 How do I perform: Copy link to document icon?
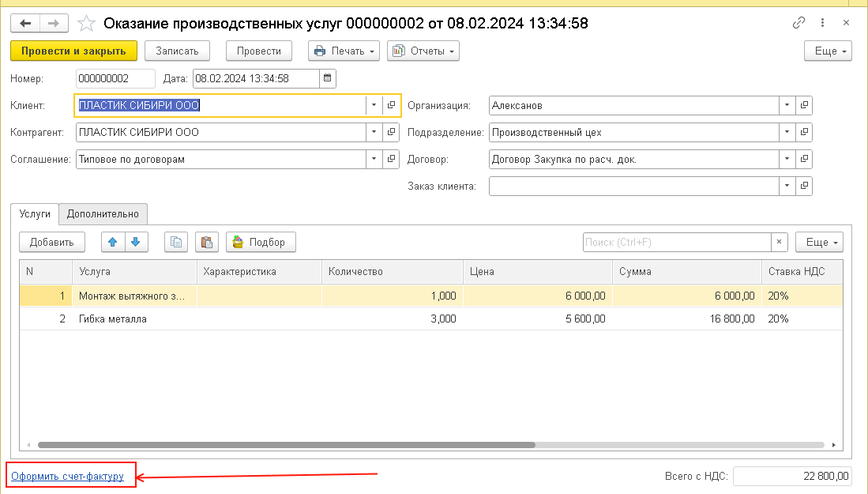799,24
